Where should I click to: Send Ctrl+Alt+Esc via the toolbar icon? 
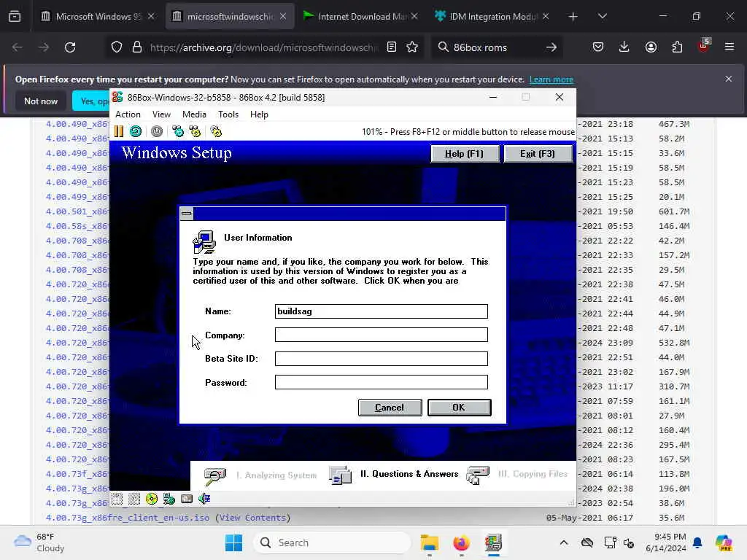click(195, 131)
